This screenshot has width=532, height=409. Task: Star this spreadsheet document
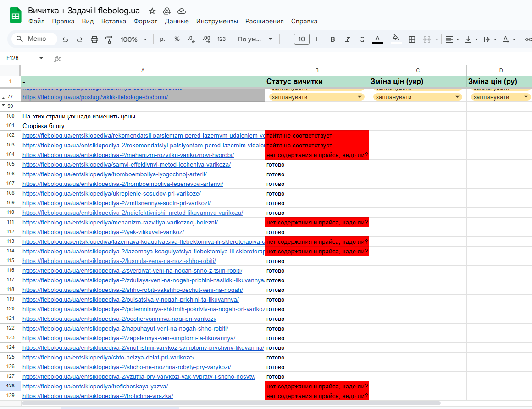152,11
